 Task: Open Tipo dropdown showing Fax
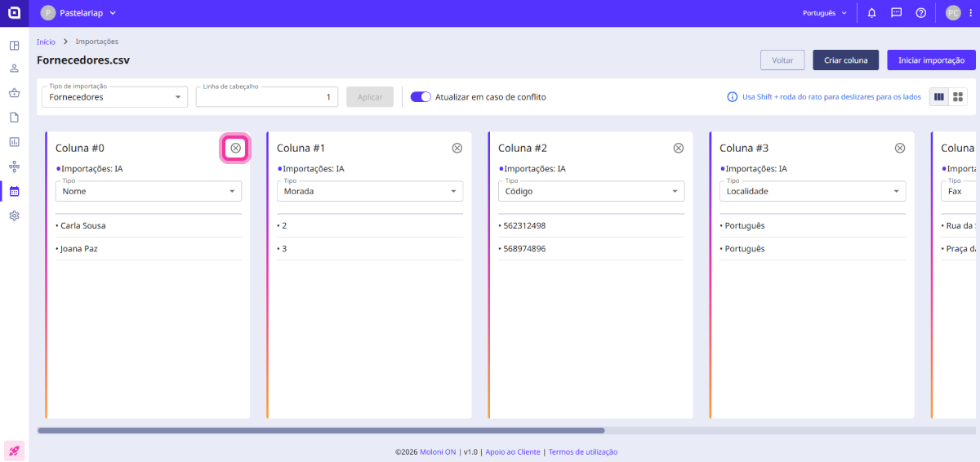[x=959, y=191]
